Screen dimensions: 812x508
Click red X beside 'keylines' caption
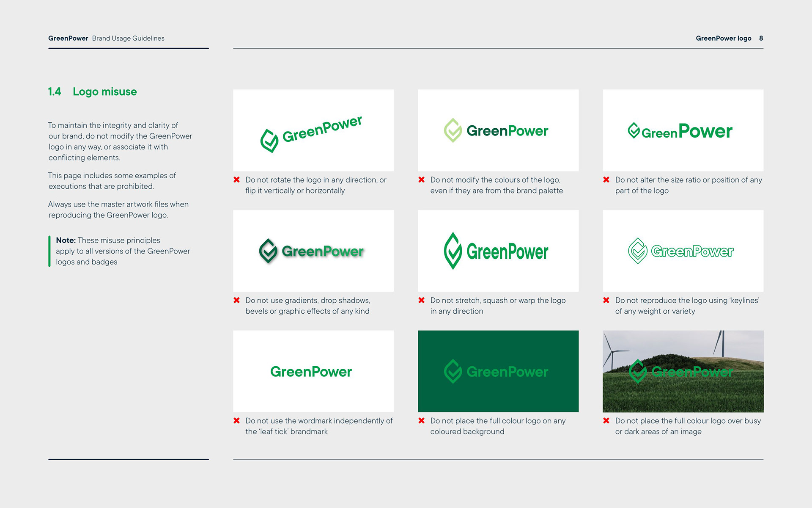click(606, 301)
